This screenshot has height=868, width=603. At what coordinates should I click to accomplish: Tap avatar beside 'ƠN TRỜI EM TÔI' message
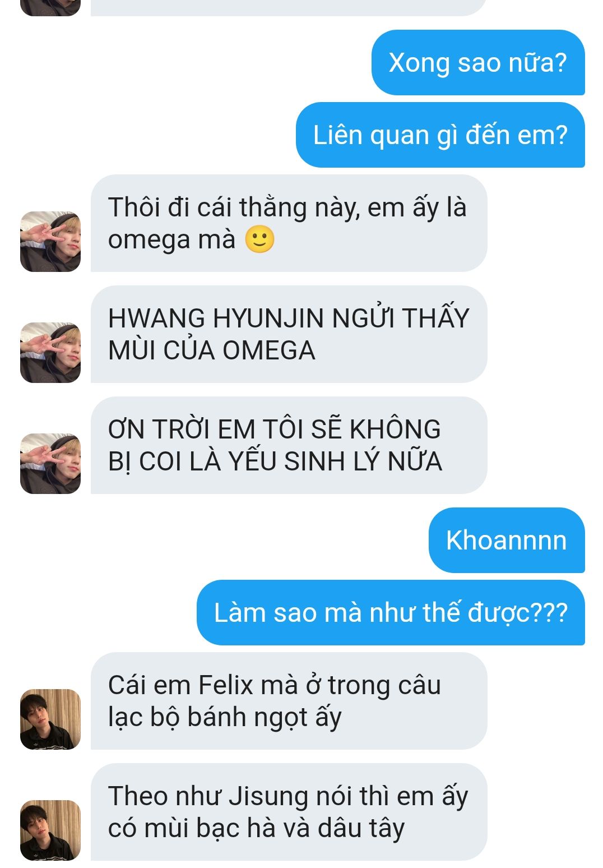(x=50, y=464)
